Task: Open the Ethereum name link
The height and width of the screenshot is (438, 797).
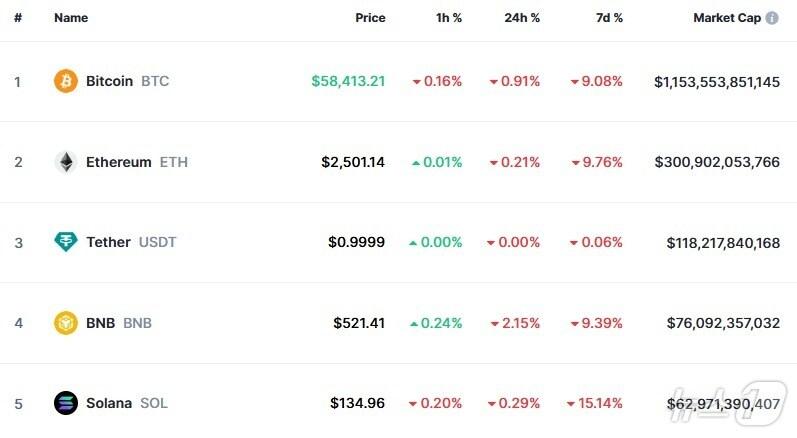Action: [119, 162]
